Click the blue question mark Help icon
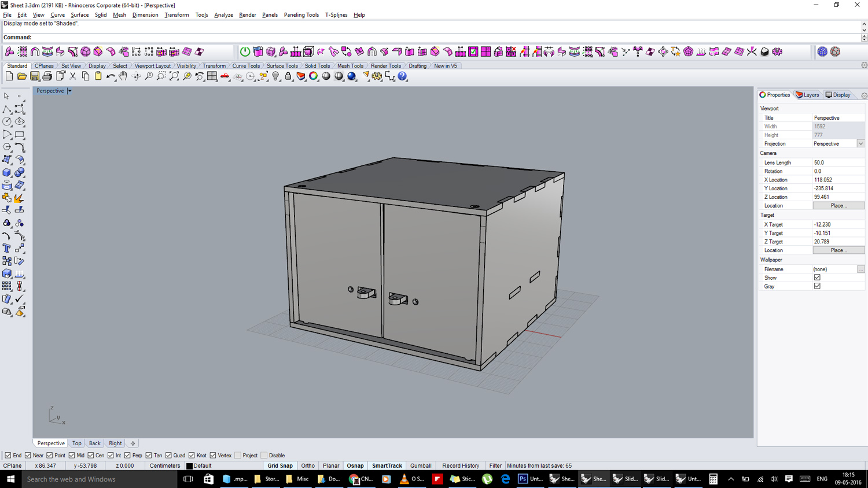 pyautogui.click(x=403, y=76)
